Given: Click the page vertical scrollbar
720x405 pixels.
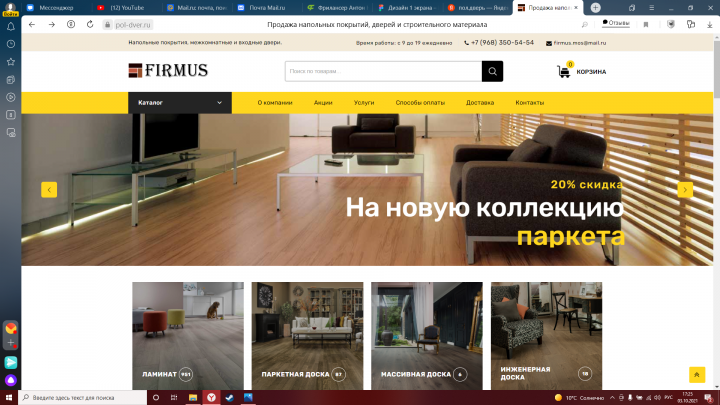Looking at the screenshot, I should pyautogui.click(x=716, y=211).
